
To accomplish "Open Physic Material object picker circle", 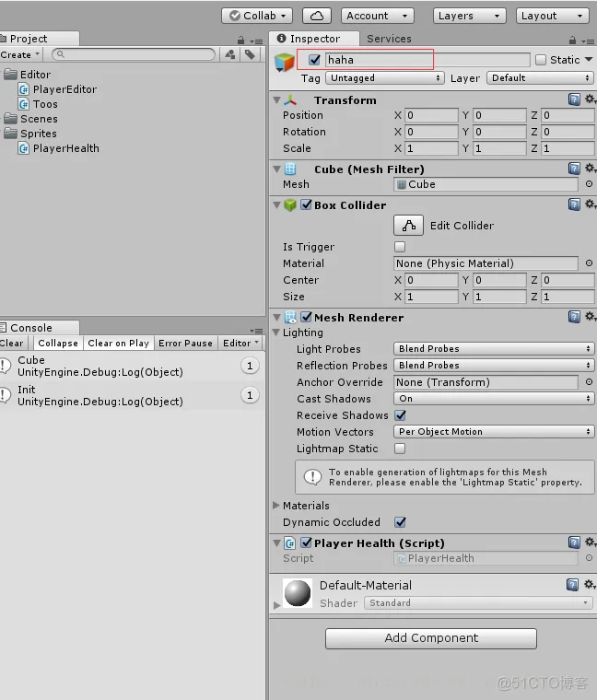I will pyautogui.click(x=589, y=263).
